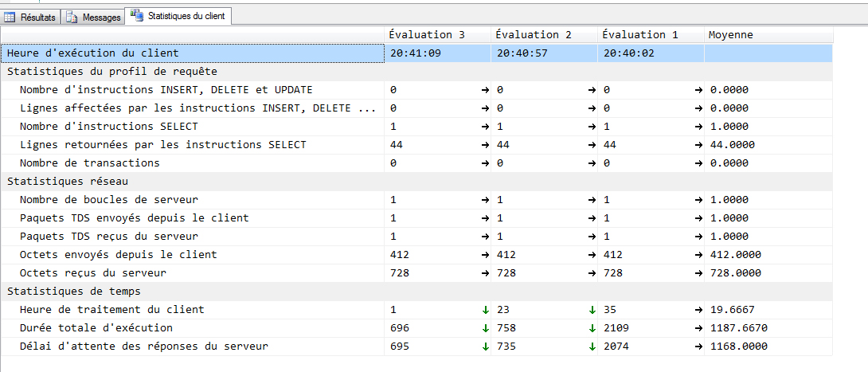Click the right arrow before 44.0000
The height and width of the screenshot is (372, 868).
click(x=698, y=144)
